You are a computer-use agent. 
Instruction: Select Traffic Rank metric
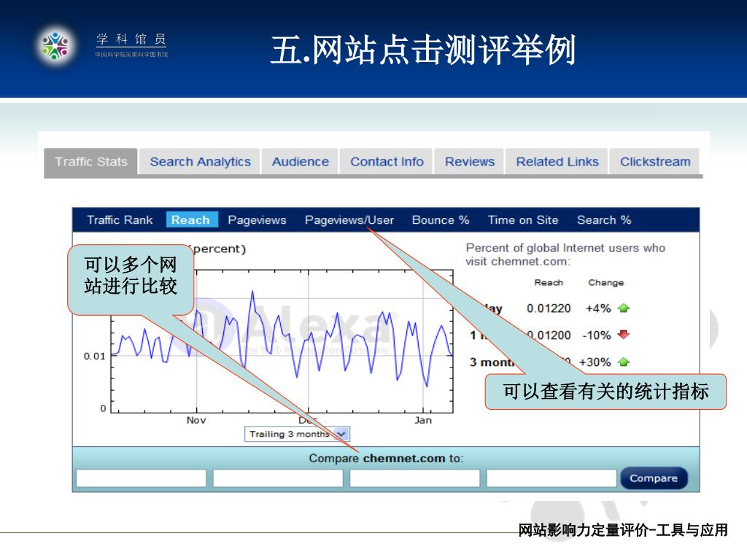point(120,220)
